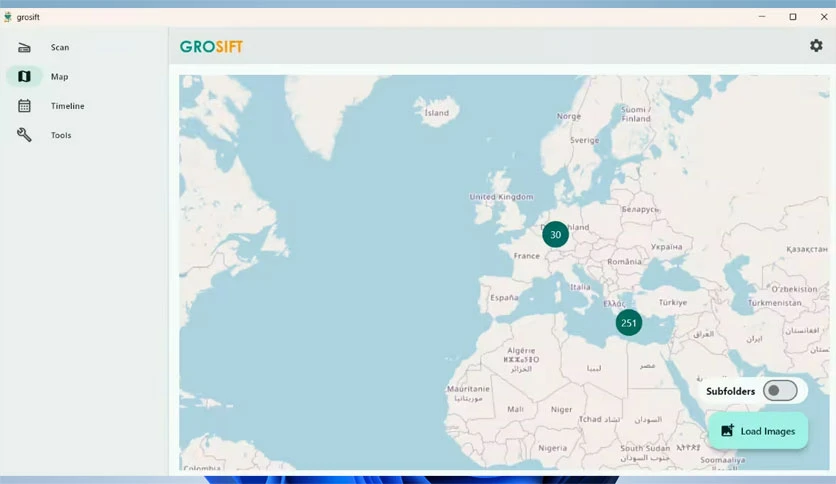Click the Türkiye map label
The width and height of the screenshot is (836, 484).
tap(672, 302)
